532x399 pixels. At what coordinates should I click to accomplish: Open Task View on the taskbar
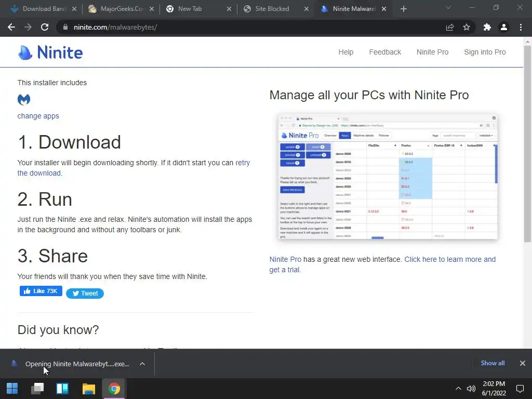pos(37,389)
